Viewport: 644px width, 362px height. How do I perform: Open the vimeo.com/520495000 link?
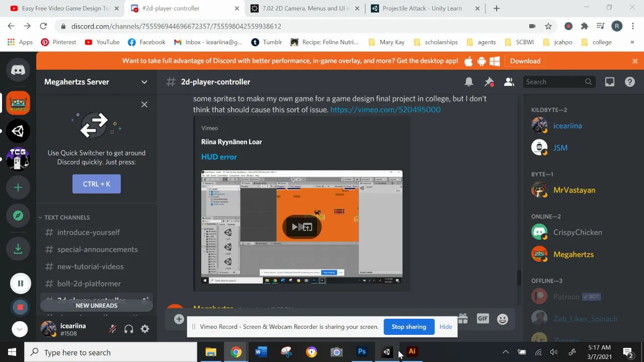385,110
